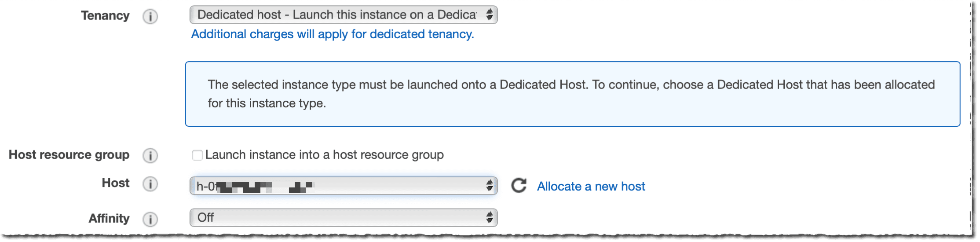Open the Host dropdown starting with h-0
The width and height of the screenshot is (980, 242).
[x=344, y=186]
